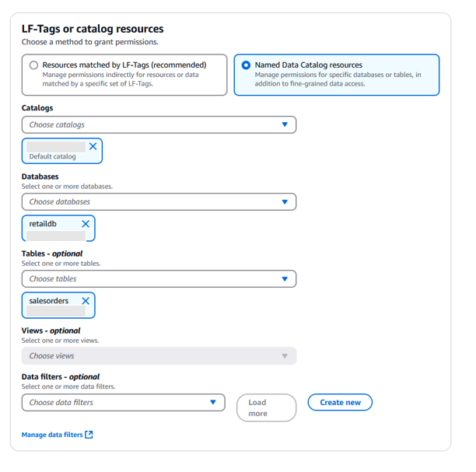The width and height of the screenshot is (476, 472).
Task: Click the retaildb database chip label
Action: pos(44,224)
